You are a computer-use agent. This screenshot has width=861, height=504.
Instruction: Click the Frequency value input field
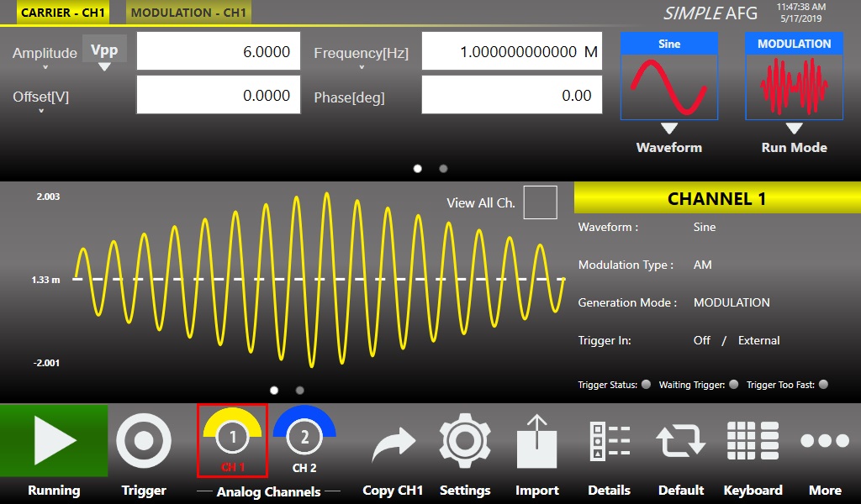tap(512, 52)
